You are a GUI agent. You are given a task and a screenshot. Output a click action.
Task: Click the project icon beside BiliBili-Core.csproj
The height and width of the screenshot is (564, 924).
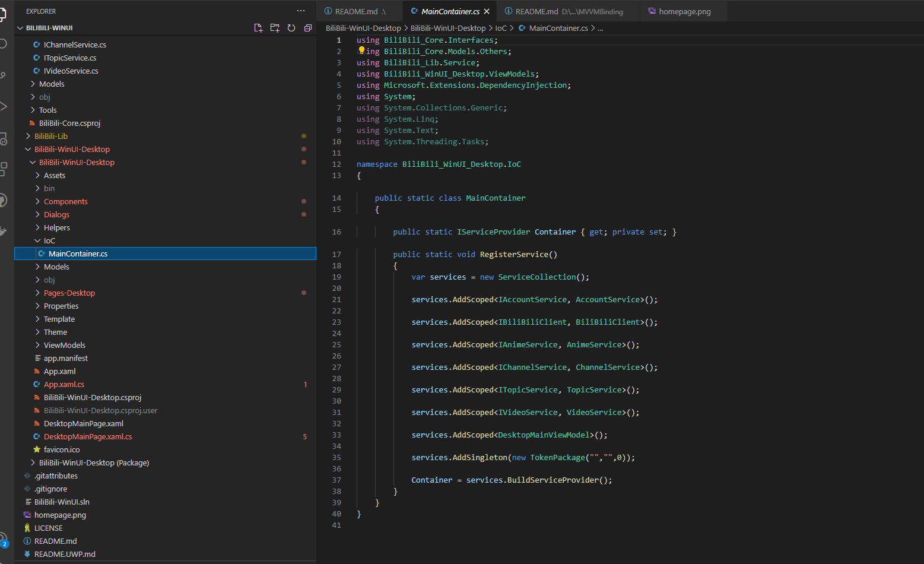(x=32, y=123)
